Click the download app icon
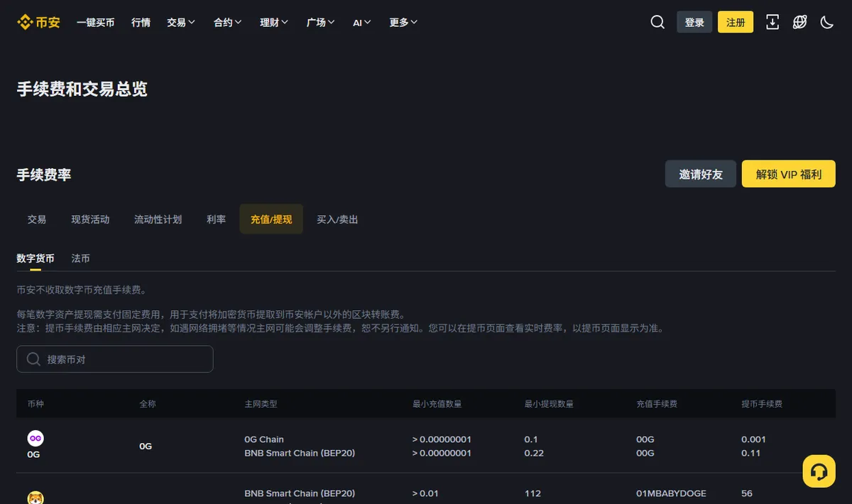 click(772, 22)
